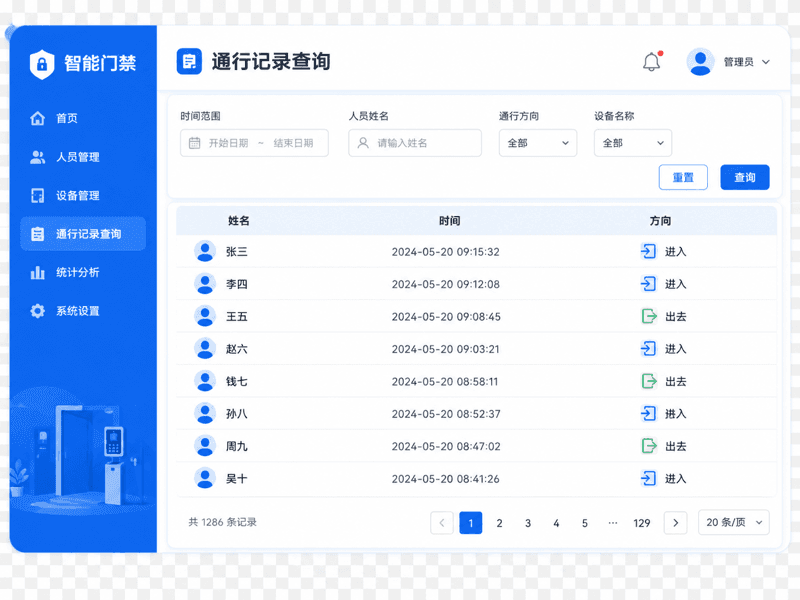Open 人员管理 in the sidebar

(83, 157)
